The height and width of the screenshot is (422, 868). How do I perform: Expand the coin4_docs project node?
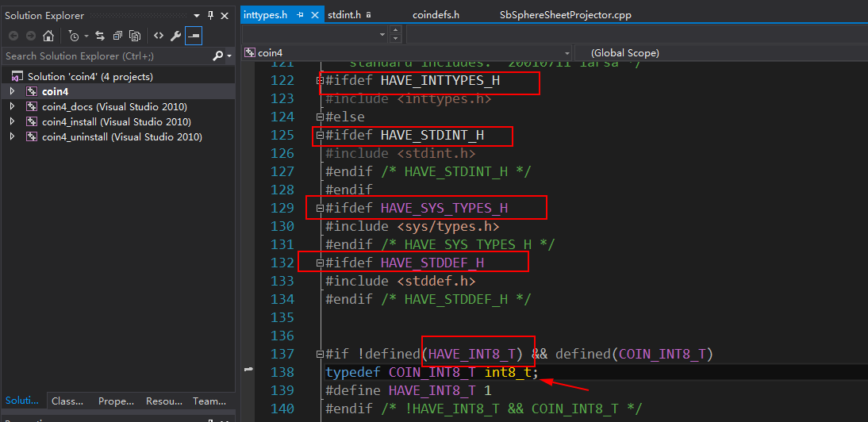click(12, 107)
